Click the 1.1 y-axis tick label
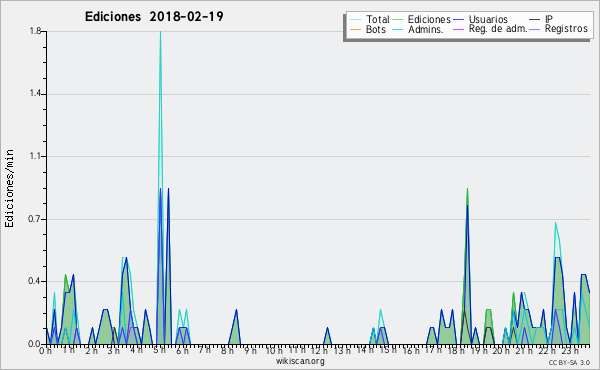 tap(35, 156)
